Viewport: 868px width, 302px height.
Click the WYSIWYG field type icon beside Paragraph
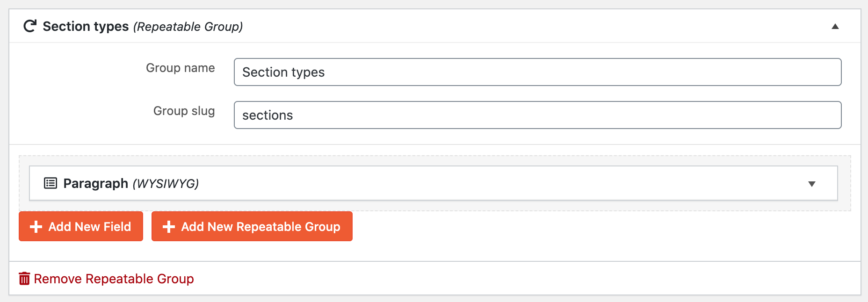51,183
